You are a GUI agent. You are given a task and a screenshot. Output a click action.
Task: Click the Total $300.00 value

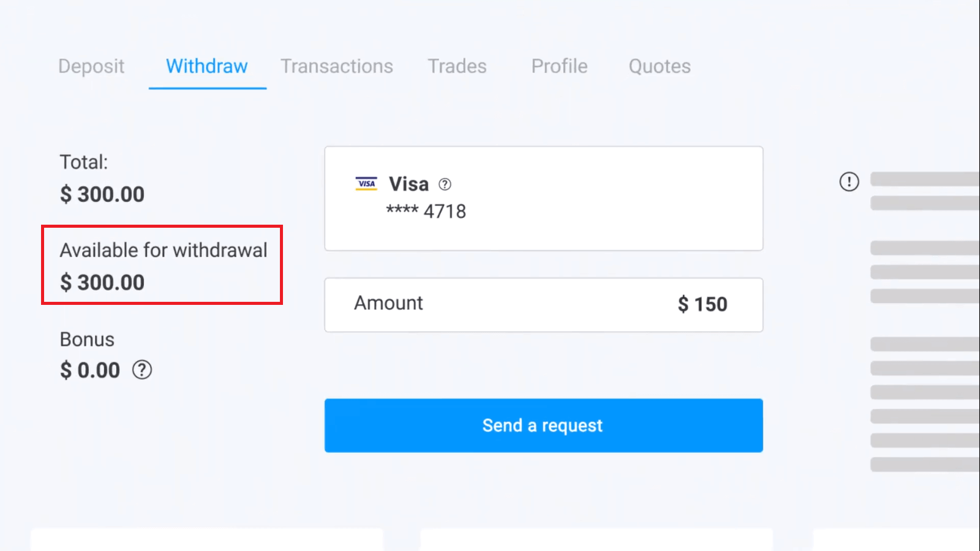[102, 194]
